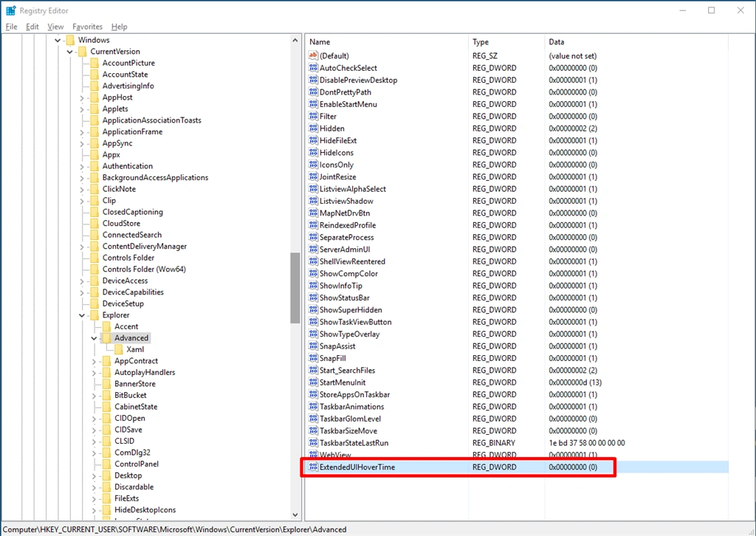Image resolution: width=756 pixels, height=536 pixels.
Task: Click the data 0x0000000d (13) cell
Action: pyautogui.click(x=575, y=382)
